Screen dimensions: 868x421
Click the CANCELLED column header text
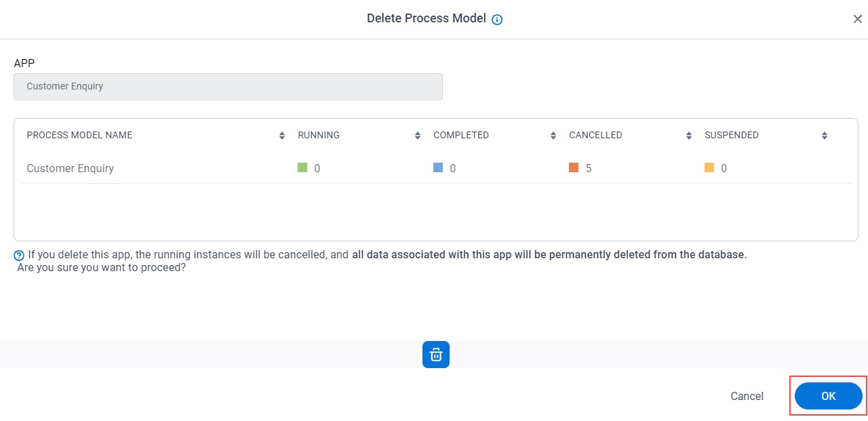pos(595,135)
